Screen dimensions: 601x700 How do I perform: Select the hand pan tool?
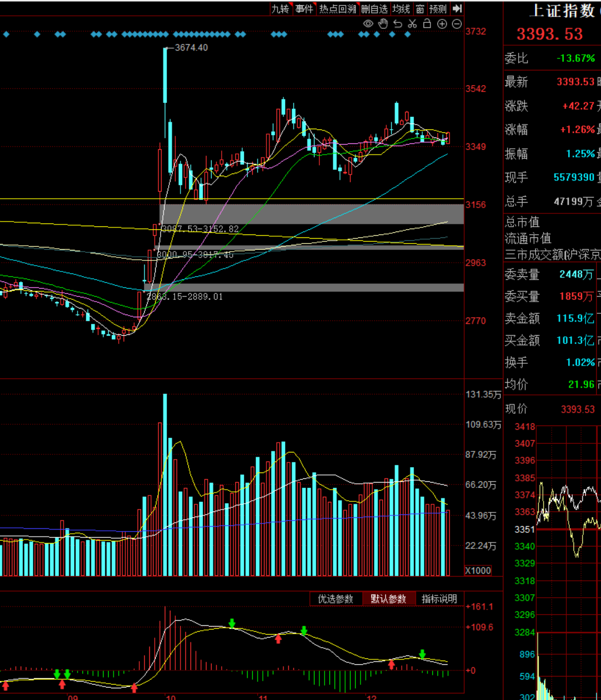pos(383,24)
